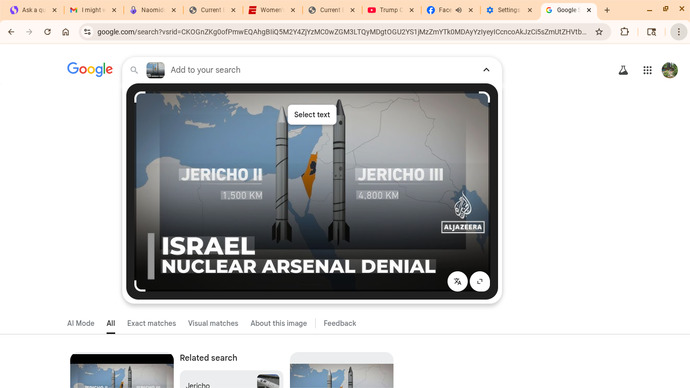Mute the Facebook tab via speaker icon
Image resolution: width=690 pixels, height=388 pixels.
(x=459, y=10)
